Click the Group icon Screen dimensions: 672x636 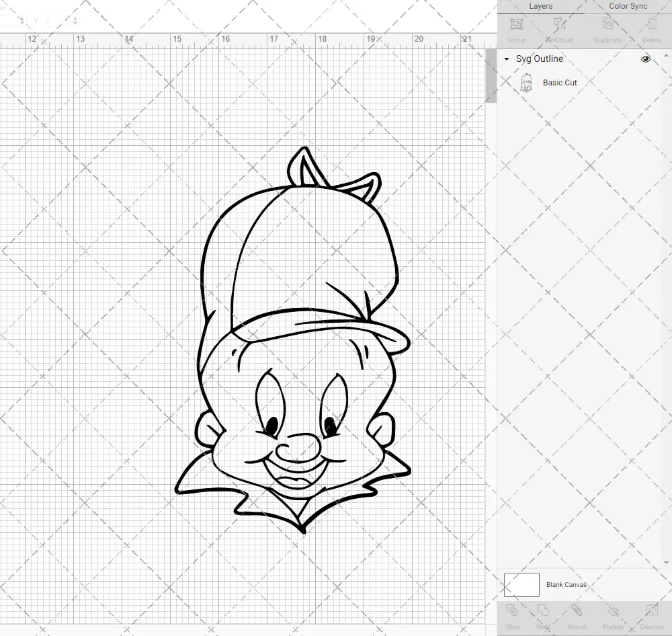tap(516, 24)
